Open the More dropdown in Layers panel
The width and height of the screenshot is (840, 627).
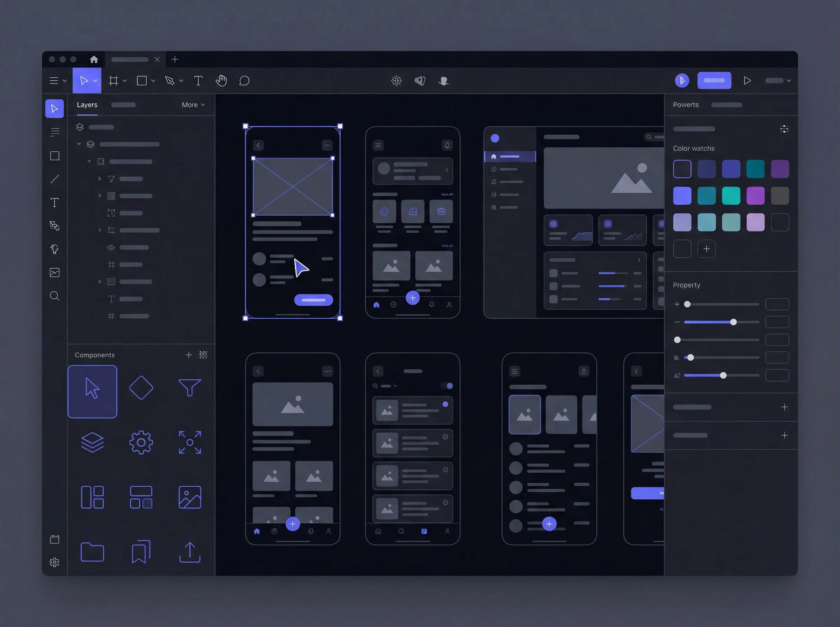(193, 105)
